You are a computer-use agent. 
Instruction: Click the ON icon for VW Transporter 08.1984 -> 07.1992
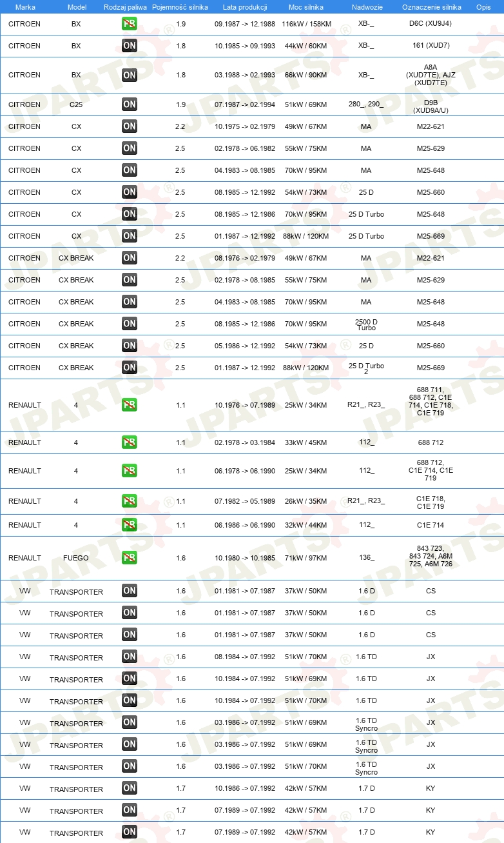click(130, 657)
